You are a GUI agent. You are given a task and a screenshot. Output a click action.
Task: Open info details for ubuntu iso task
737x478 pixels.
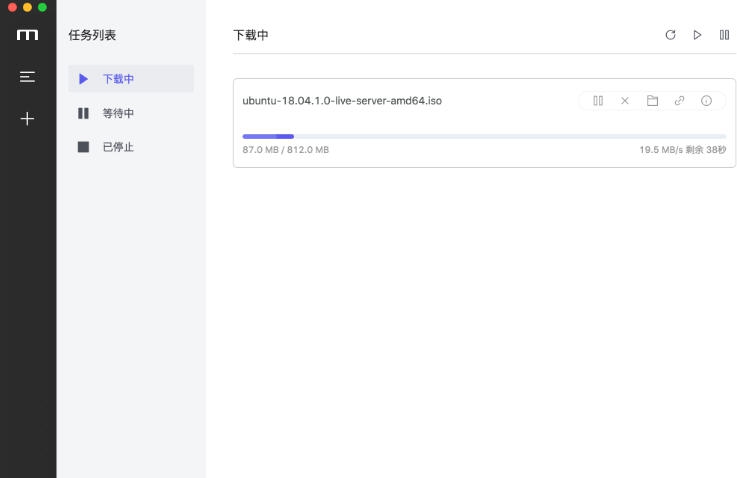[706, 101]
